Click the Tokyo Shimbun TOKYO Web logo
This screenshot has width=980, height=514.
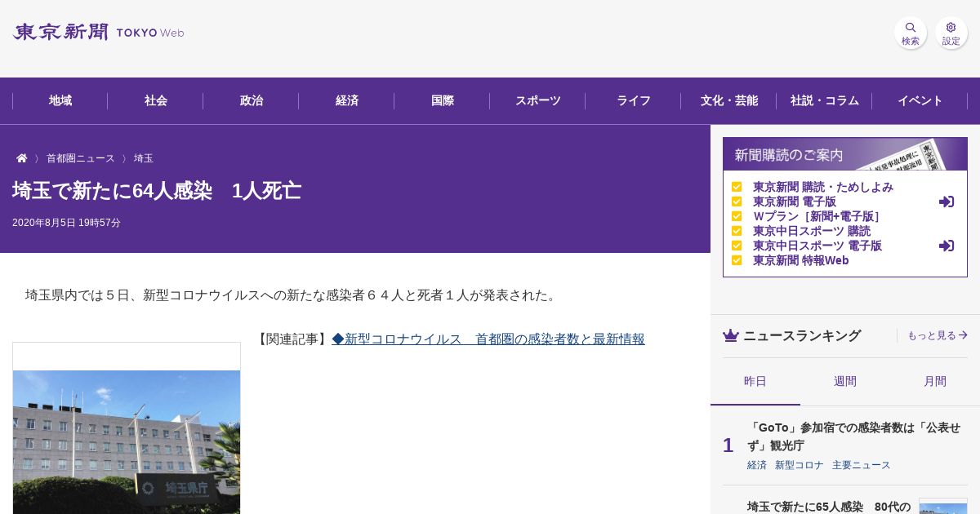[x=98, y=32]
